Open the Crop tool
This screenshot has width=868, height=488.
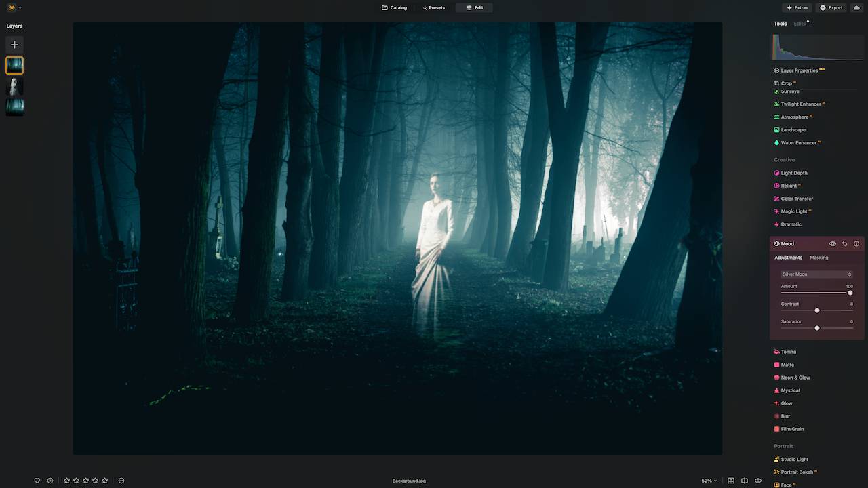786,83
